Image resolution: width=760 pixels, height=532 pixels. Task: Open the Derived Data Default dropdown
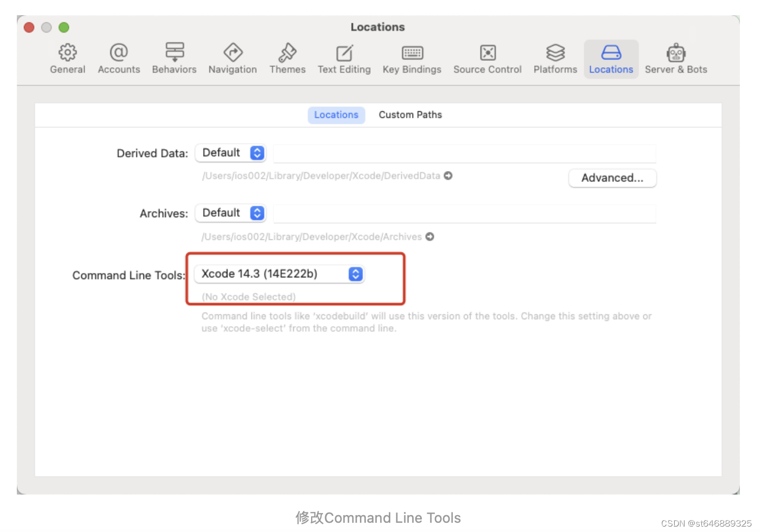click(x=230, y=153)
